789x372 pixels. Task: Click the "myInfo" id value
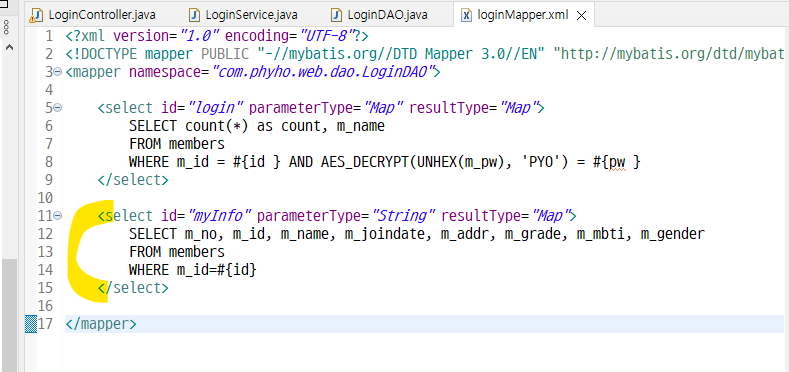click(219, 216)
